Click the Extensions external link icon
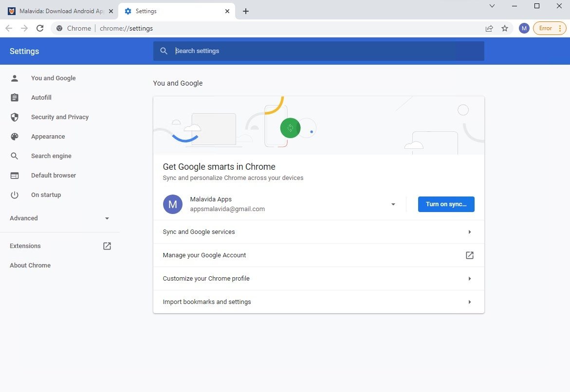The image size is (570, 392). [x=107, y=246]
